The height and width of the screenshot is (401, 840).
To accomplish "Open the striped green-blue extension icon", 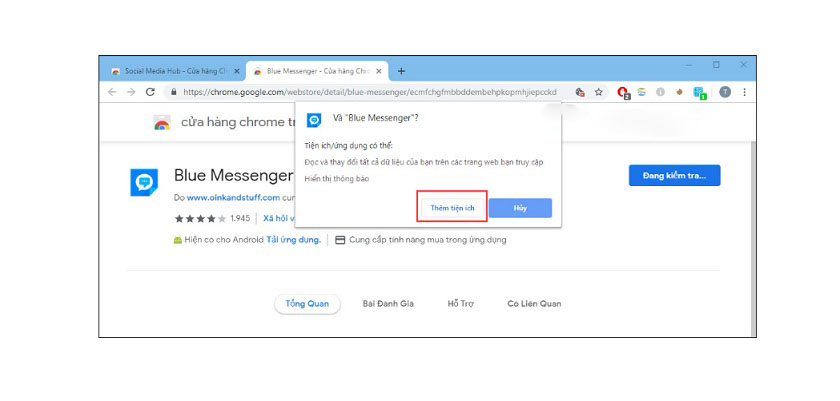I will (x=641, y=92).
